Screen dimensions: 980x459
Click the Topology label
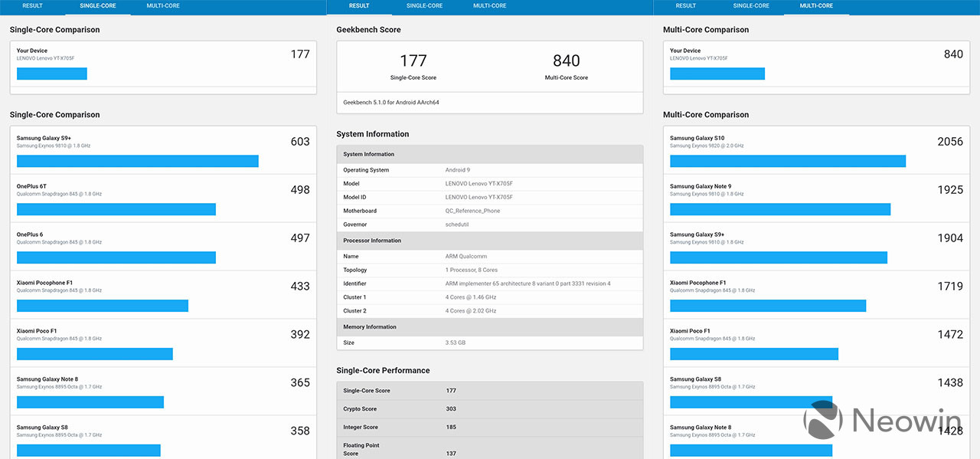point(355,270)
